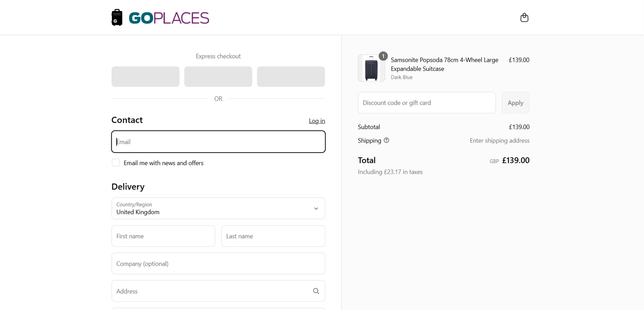Screen dimensions: 644x310
Task: Click the Total £139.00 amount
Action: coord(516,160)
